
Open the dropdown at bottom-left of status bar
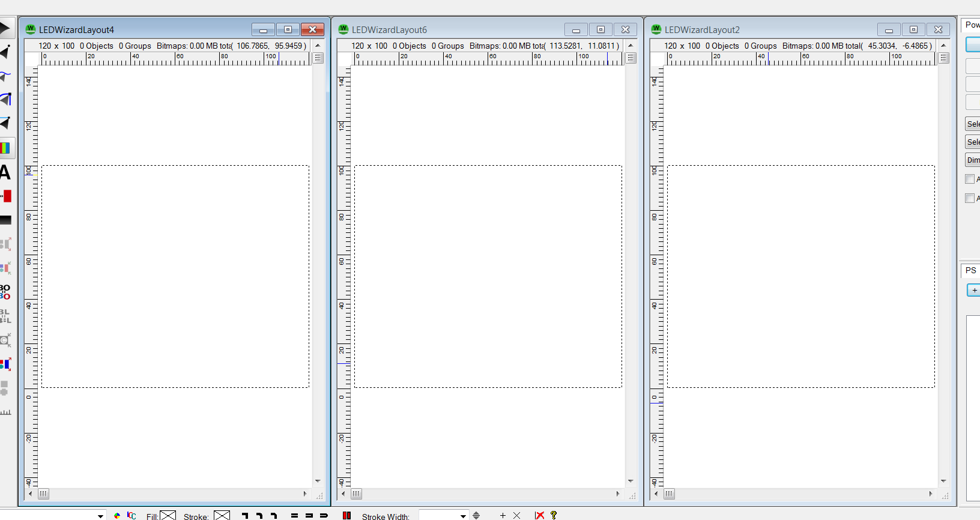pos(100,516)
